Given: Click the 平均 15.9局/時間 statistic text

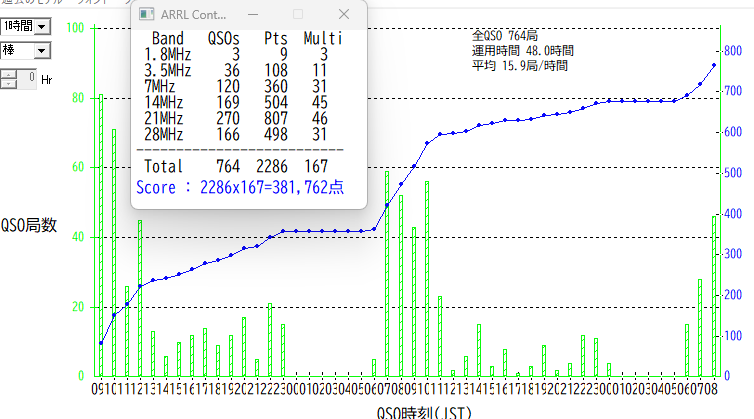Looking at the screenshot, I should click(518, 65).
